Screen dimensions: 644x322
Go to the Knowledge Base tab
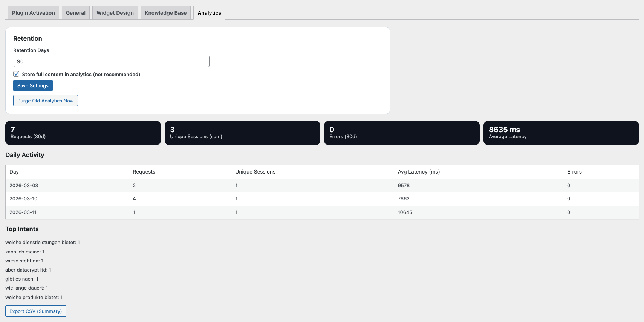pyautogui.click(x=165, y=13)
